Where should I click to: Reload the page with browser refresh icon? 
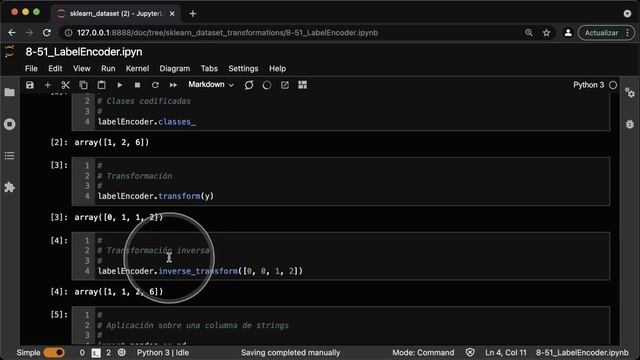click(47, 33)
